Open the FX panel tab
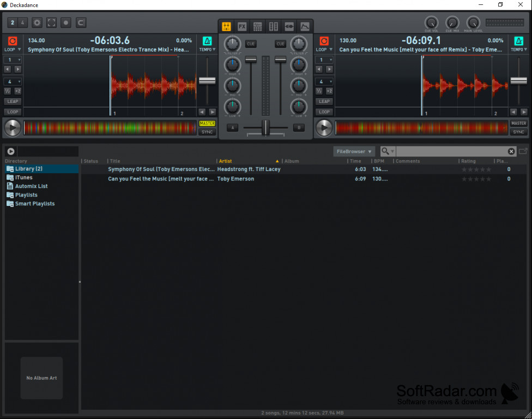This screenshot has width=532, height=419. pos(242,27)
